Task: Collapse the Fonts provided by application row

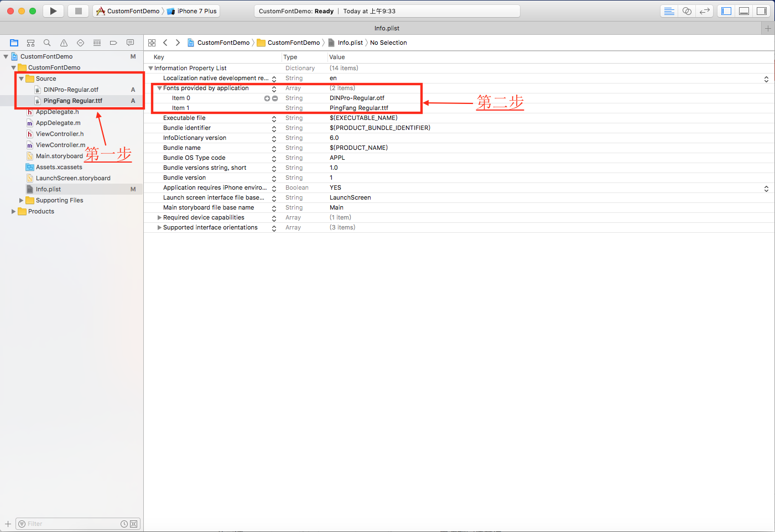Action: pyautogui.click(x=159, y=88)
